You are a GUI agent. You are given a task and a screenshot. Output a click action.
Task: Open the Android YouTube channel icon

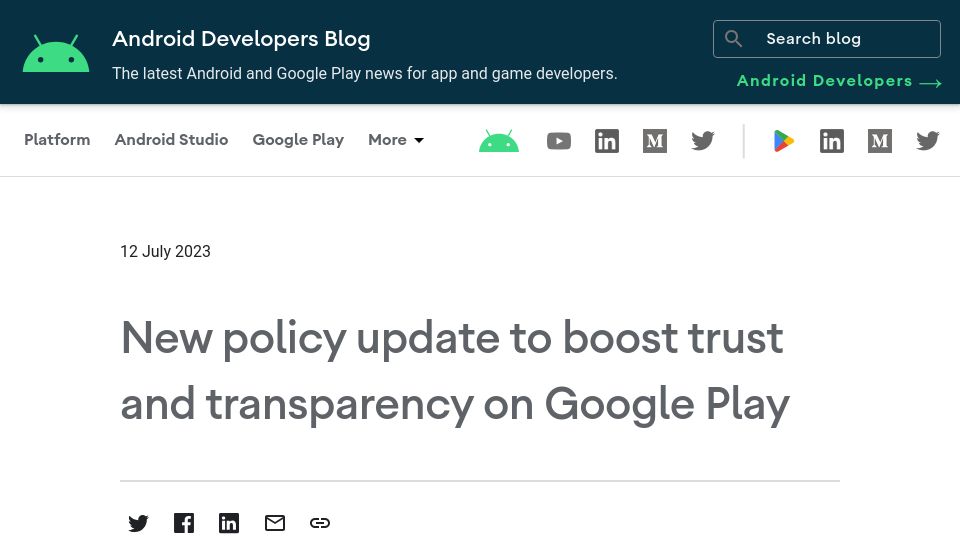[x=559, y=141]
